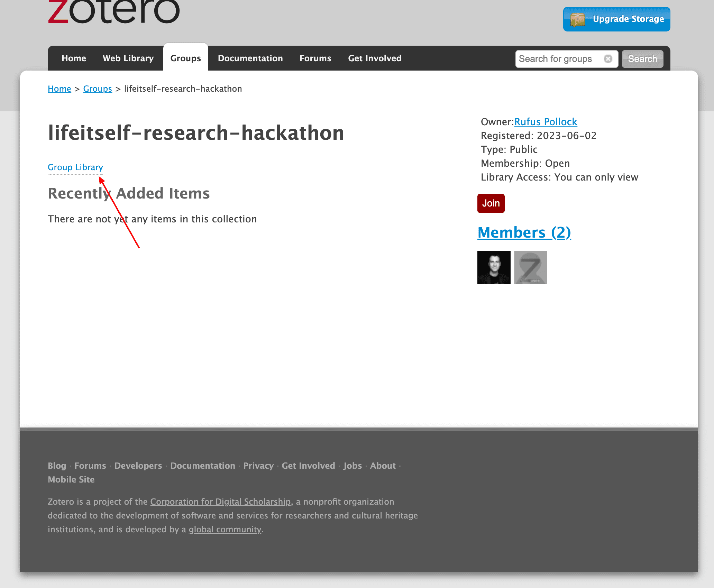Open the Members (2) list

(x=524, y=232)
